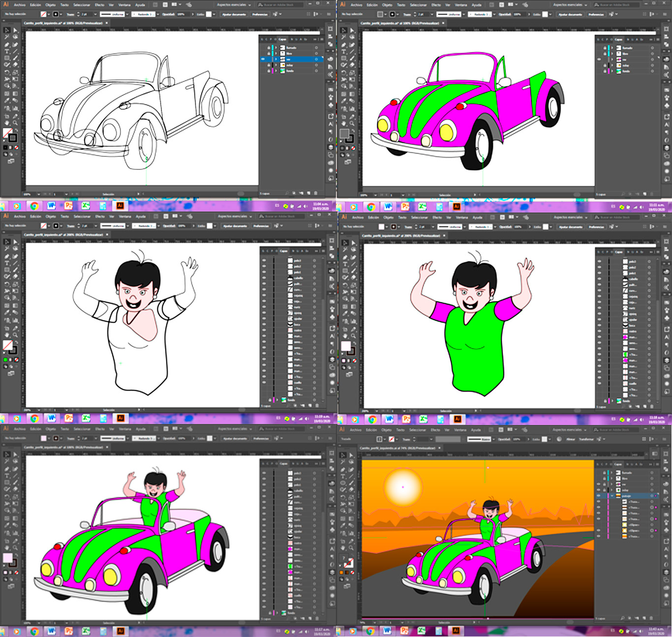Click 'Ajustar documento' button in top-left window

point(234,14)
